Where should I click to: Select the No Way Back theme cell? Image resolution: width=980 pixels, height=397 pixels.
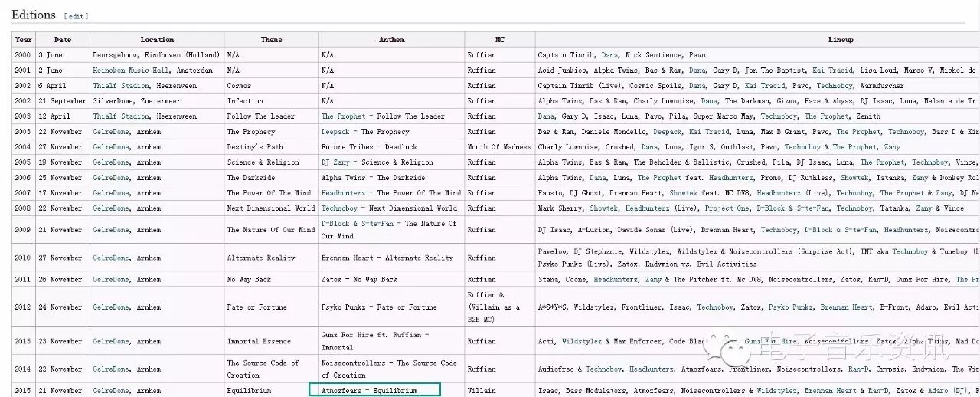point(271,280)
